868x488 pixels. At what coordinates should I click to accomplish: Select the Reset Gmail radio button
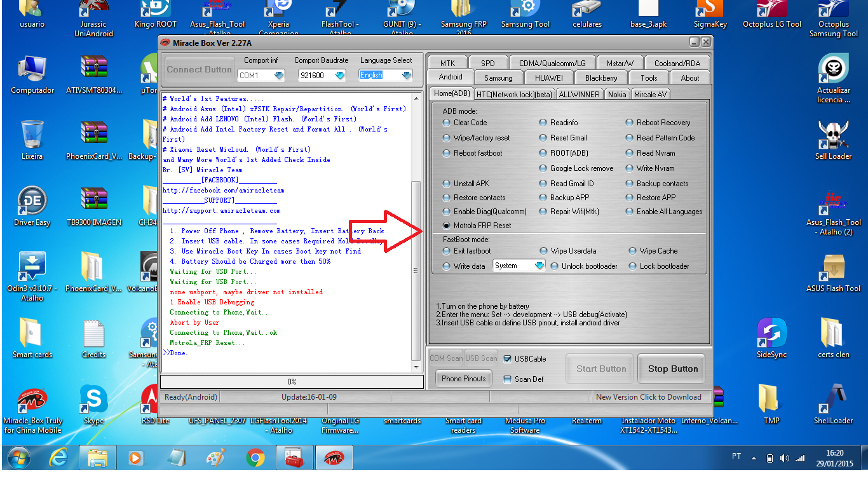[x=563, y=138]
